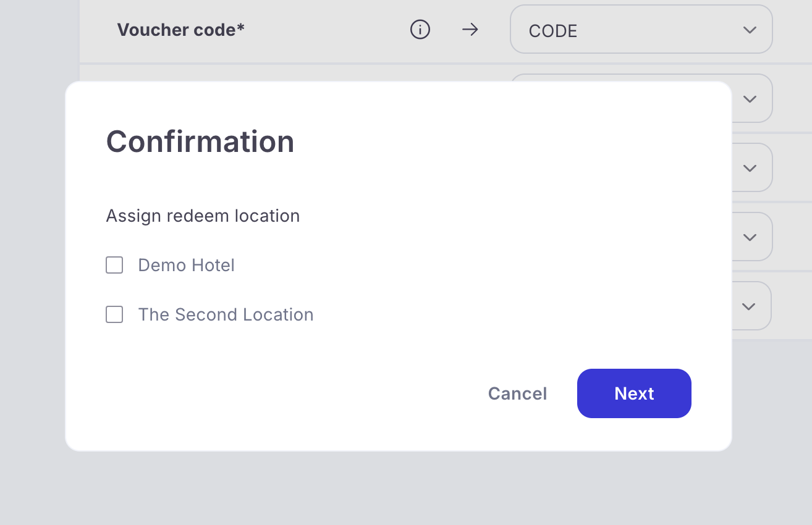Viewport: 812px width, 525px height.
Task: Click the Voucher code* field label
Action: [x=180, y=30]
